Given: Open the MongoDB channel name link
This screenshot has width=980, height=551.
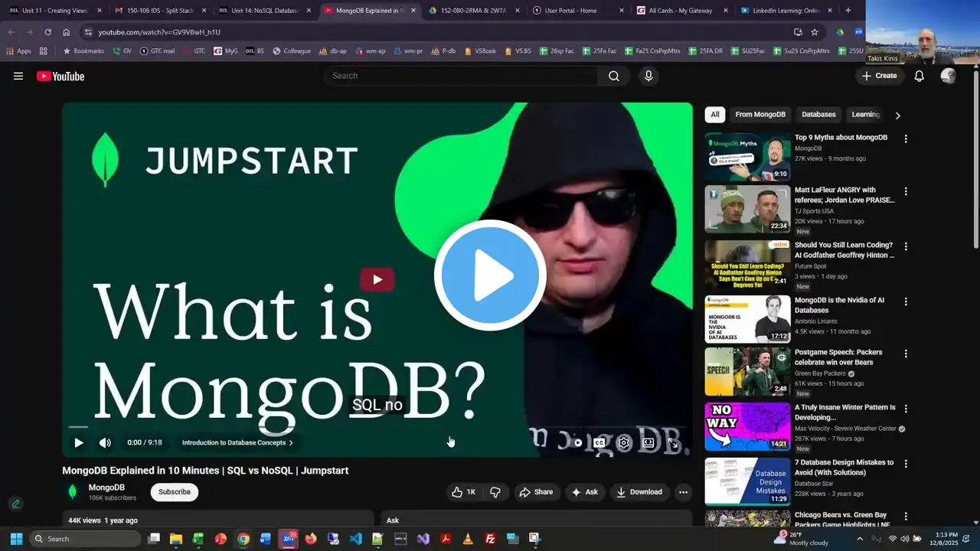Looking at the screenshot, I should click(106, 487).
